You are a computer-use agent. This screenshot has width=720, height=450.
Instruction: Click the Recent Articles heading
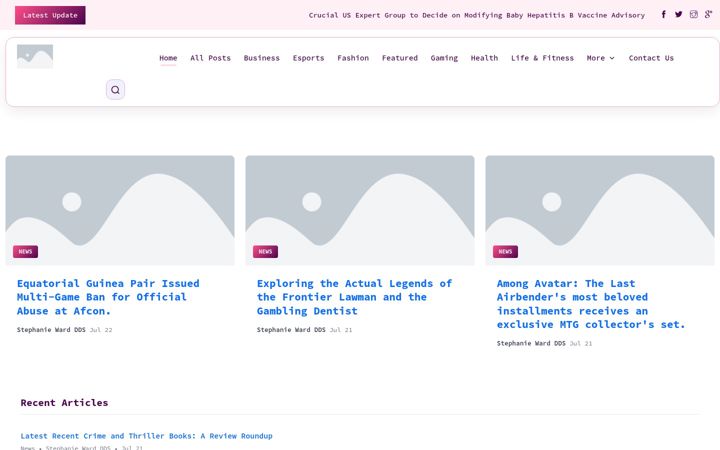coord(64,403)
